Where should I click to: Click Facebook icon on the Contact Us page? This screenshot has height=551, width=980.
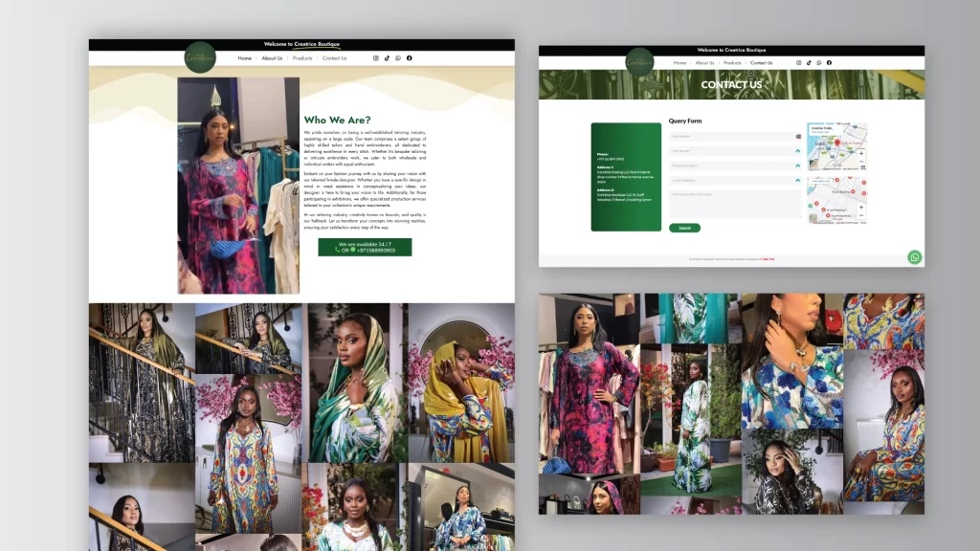(829, 63)
